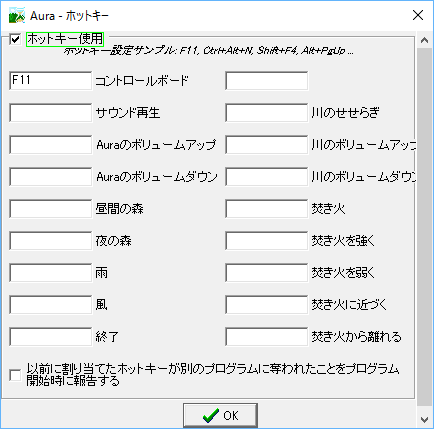This screenshot has height=429, width=434.
Task: Focus the Auraのボリュームアップ hotkey field
Action: click(x=50, y=145)
